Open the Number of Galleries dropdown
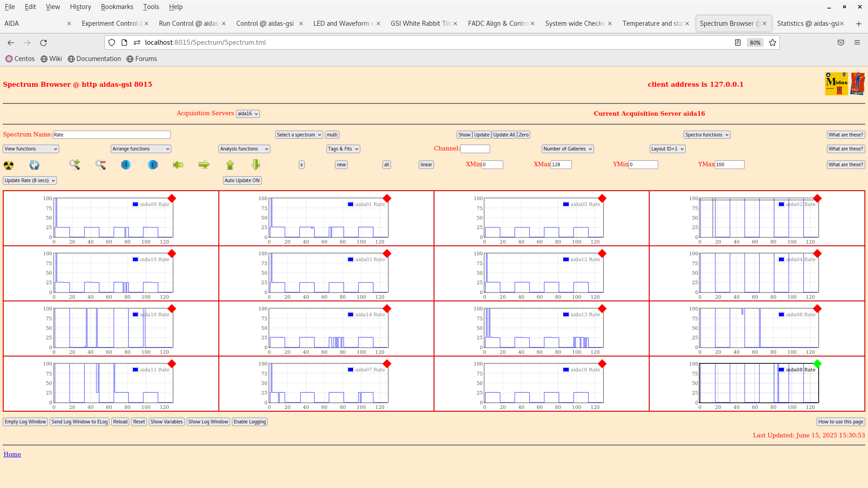Screen dimensions: 868x488 pos(567,149)
